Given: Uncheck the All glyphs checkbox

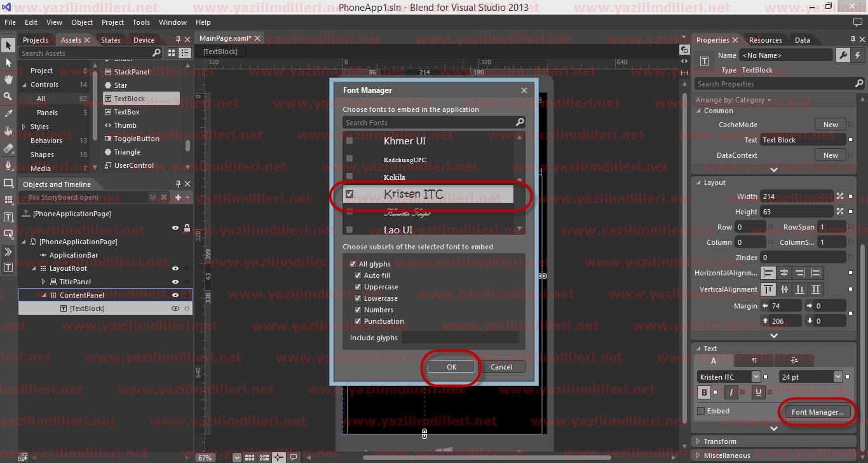Looking at the screenshot, I should [x=353, y=264].
